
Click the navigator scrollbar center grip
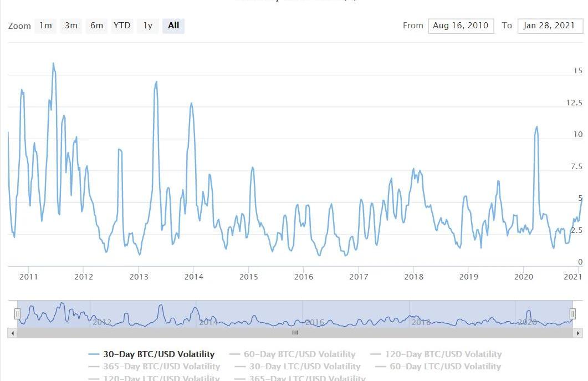click(295, 333)
